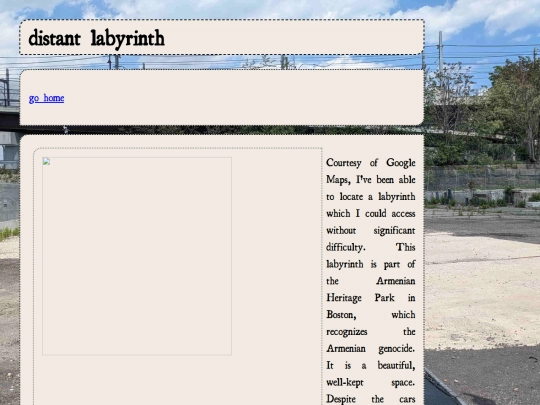Click the text line "Armenian genocide."
Screen dimensions: 540x405
(x=371, y=349)
